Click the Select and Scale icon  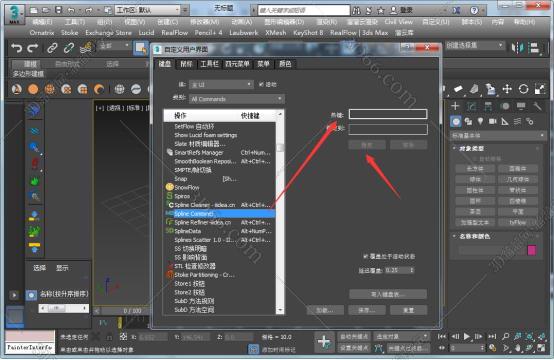[x=540, y=89]
